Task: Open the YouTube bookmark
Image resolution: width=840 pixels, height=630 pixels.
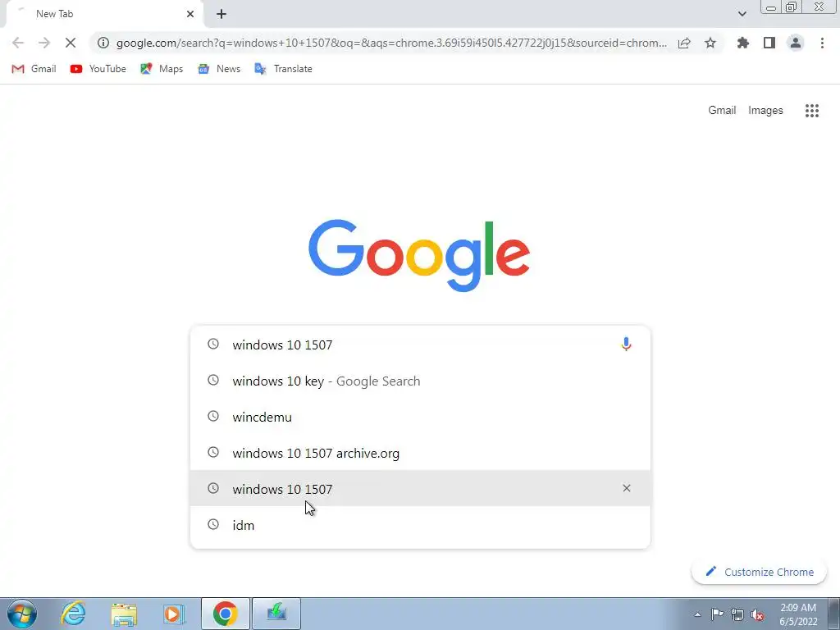Action: pyautogui.click(x=98, y=69)
